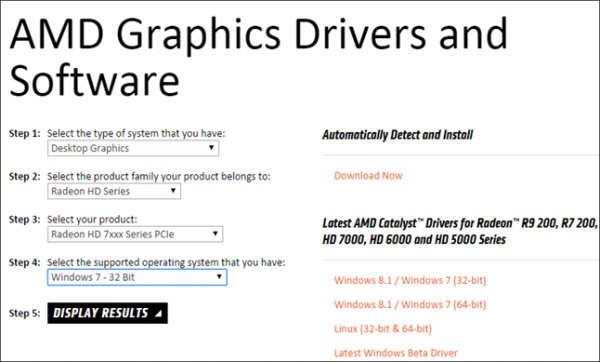Expand the Radeon HD Series family dropdown
Viewport: 600px width, 362px height.
(114, 191)
